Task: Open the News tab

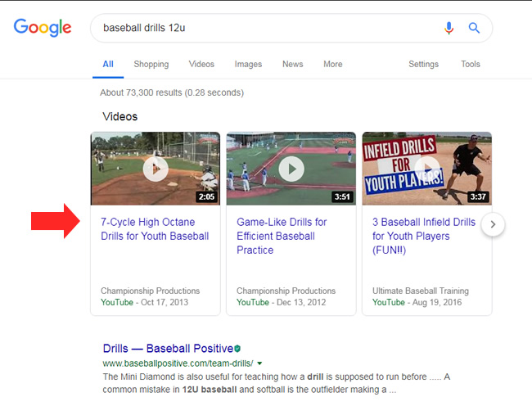Action: pos(292,64)
